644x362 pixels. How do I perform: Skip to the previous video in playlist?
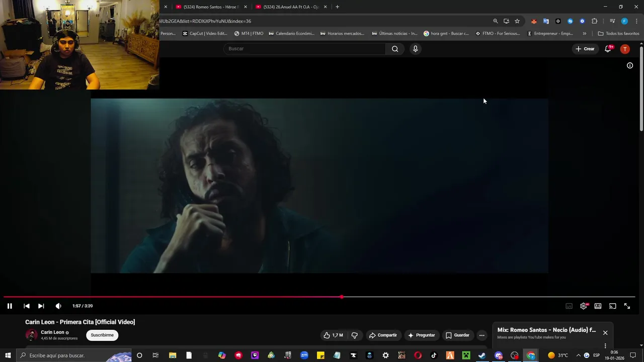point(27,306)
